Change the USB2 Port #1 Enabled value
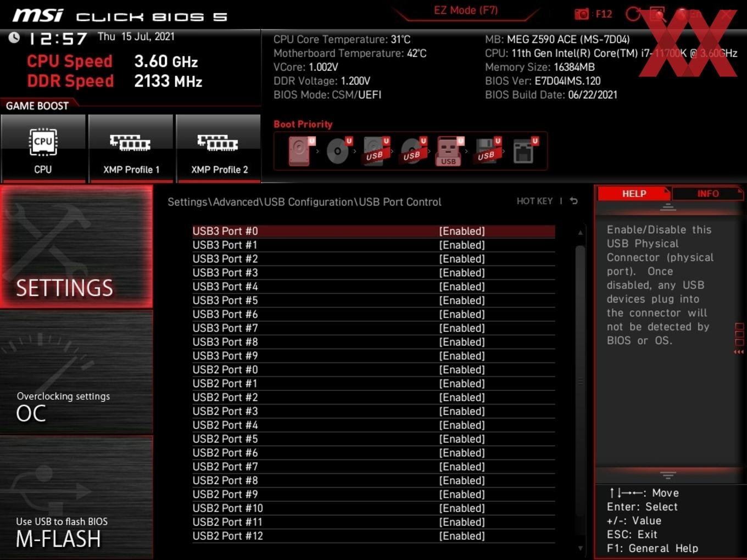Screen dimensions: 747x560 (x=462, y=384)
